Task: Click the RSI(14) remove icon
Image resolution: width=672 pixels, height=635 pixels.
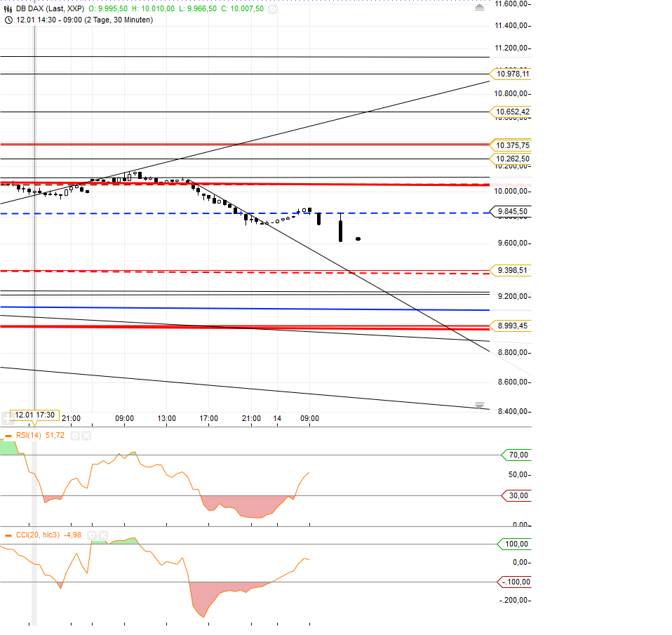Action: tap(86, 435)
